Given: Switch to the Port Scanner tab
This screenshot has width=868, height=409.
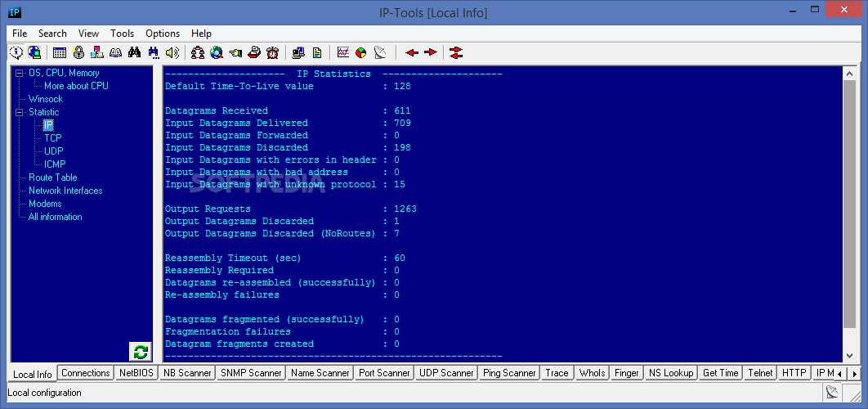Looking at the screenshot, I should 384,373.
